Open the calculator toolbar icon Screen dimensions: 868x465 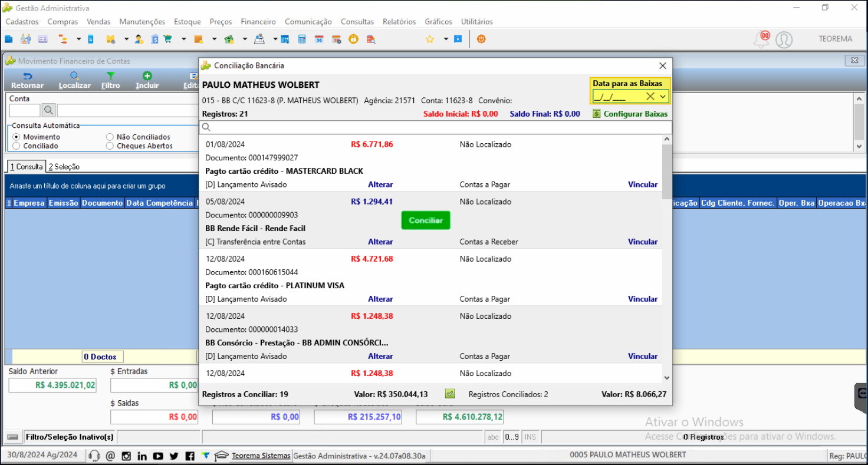(x=302, y=39)
